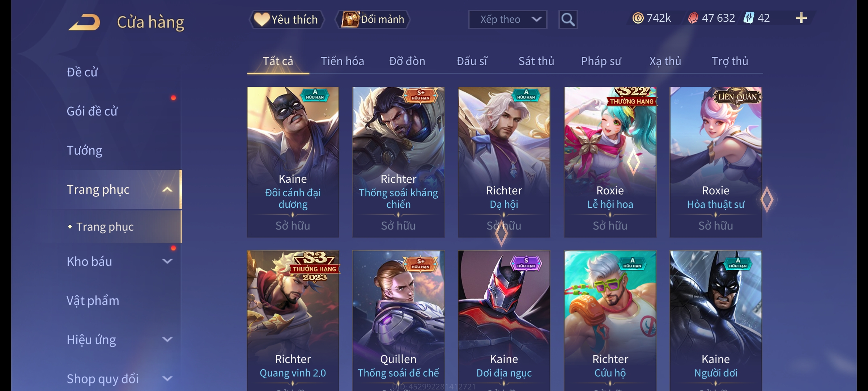Switch to the Sát thủ tab
Image resolution: width=868 pixels, height=391 pixels.
[536, 61]
